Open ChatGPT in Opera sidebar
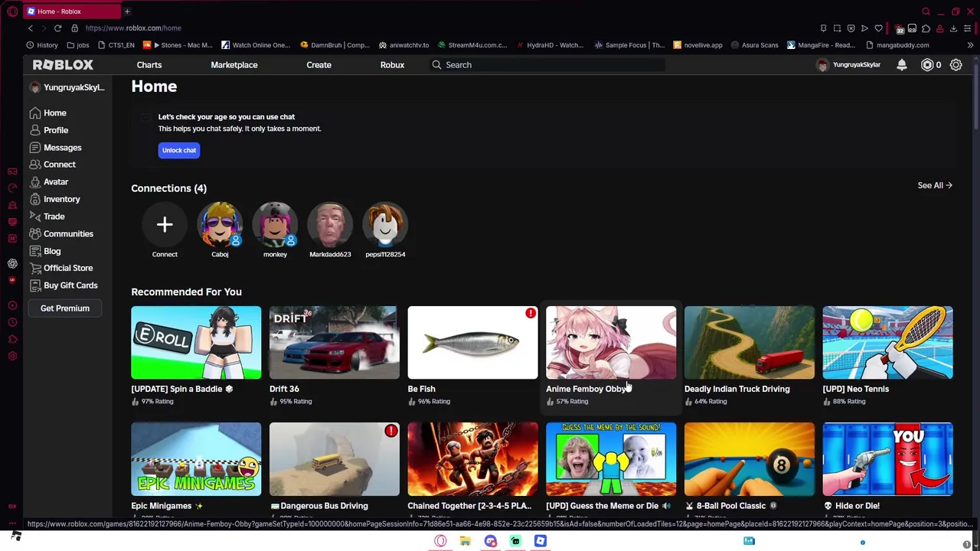980x551 pixels. pyautogui.click(x=12, y=263)
